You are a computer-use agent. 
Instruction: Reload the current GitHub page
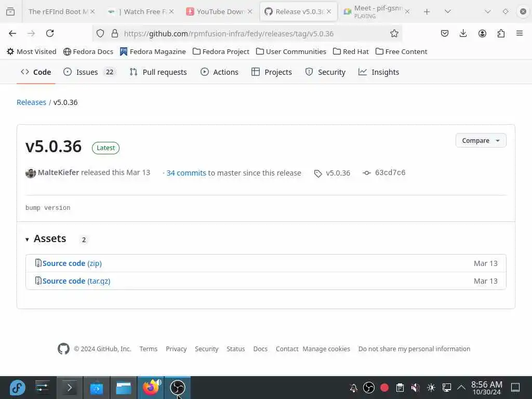pos(50,33)
